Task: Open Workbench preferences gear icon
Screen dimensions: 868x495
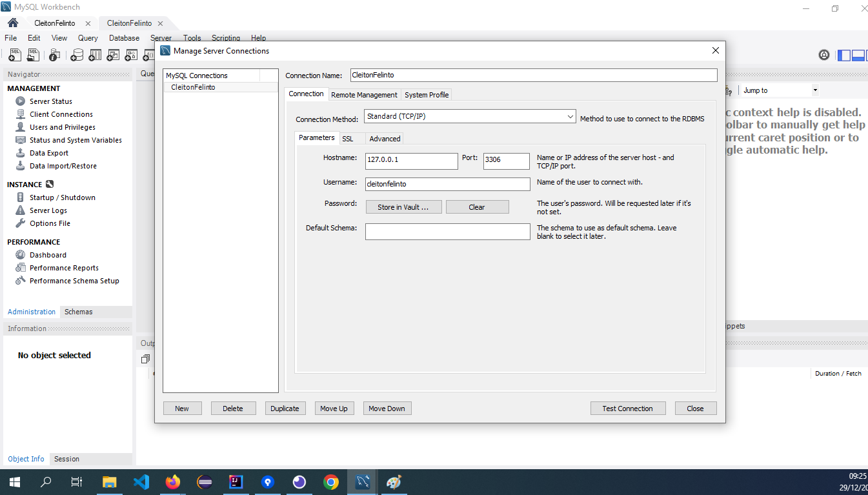Action: click(x=824, y=55)
